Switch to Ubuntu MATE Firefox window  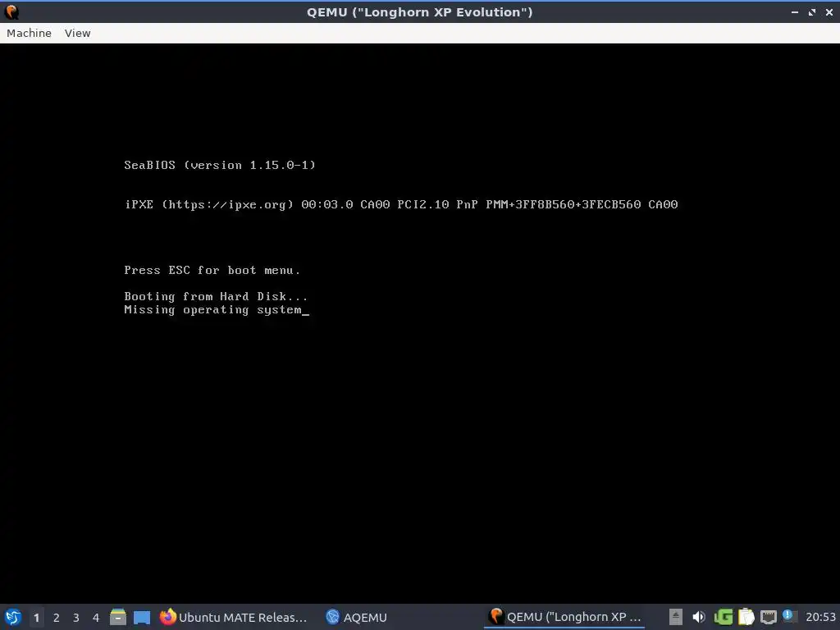[234, 617]
